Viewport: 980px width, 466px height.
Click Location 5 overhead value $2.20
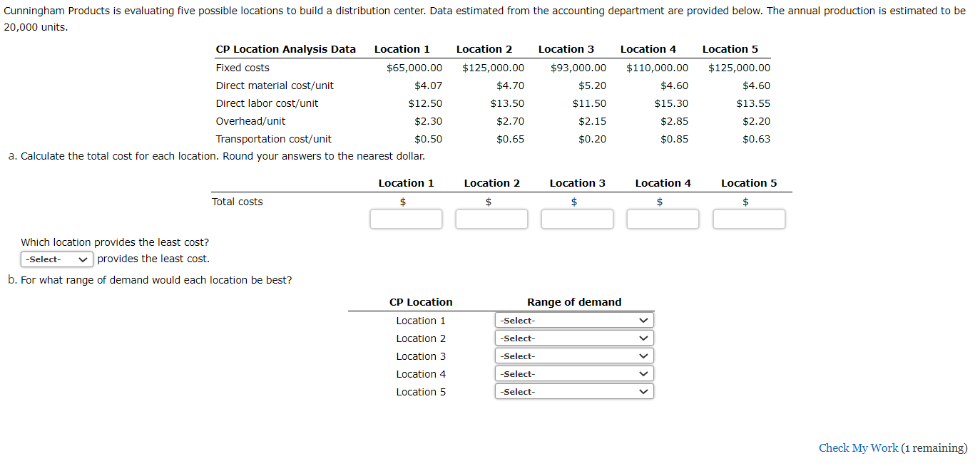(756, 121)
